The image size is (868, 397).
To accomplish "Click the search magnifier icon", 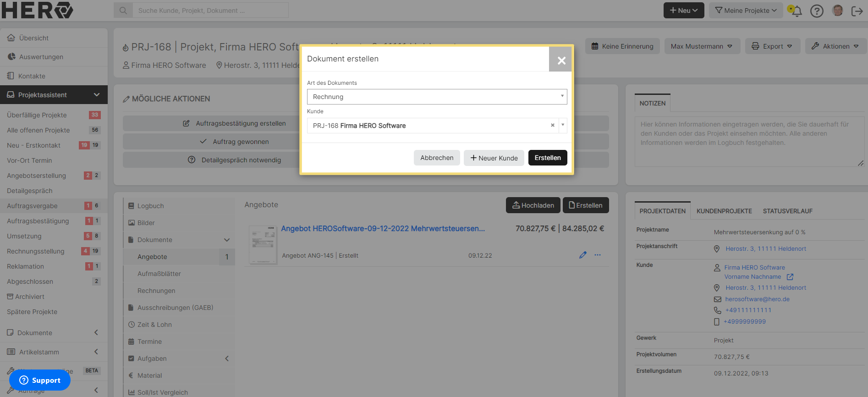I will (123, 10).
